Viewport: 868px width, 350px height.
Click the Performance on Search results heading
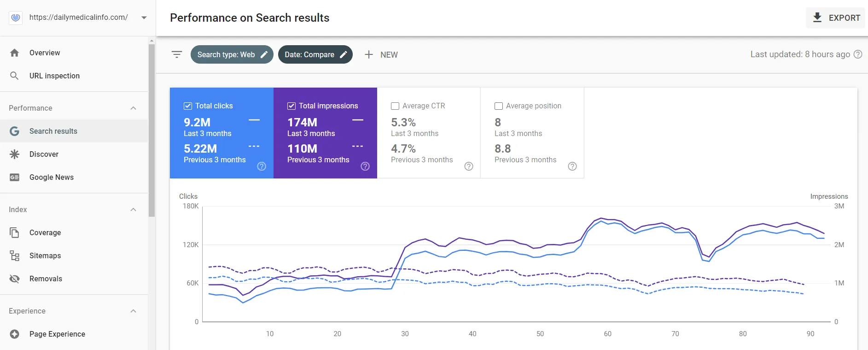[250, 18]
